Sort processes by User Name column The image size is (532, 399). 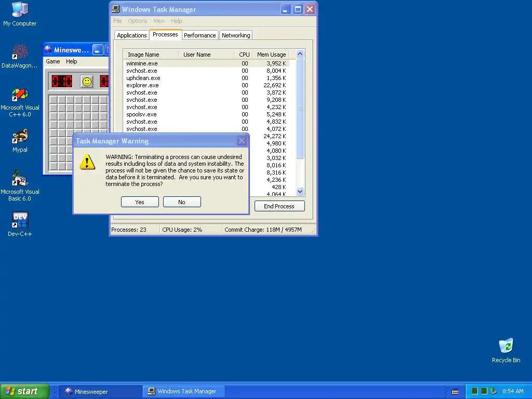coord(206,55)
